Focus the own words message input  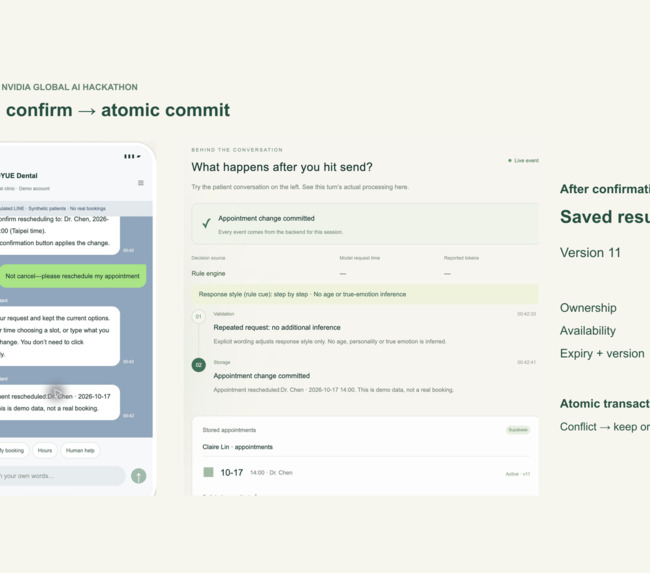(x=62, y=476)
